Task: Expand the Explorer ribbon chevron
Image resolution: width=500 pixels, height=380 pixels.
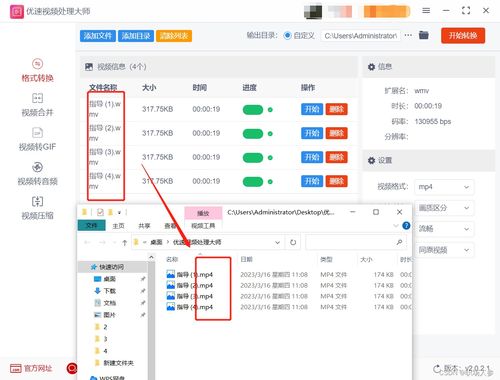Action: 396,226
